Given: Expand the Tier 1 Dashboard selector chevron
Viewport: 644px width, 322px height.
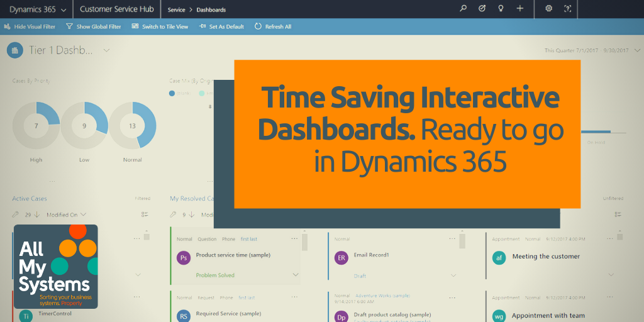Looking at the screenshot, I should coord(106,50).
